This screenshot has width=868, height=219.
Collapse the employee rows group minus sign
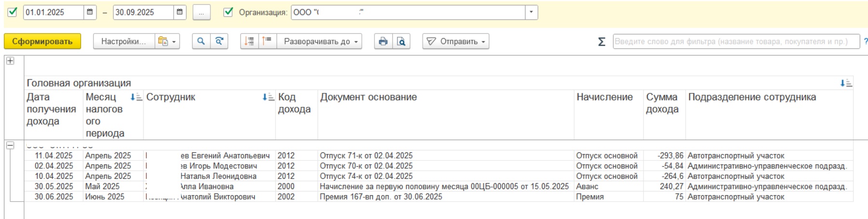tap(10, 146)
